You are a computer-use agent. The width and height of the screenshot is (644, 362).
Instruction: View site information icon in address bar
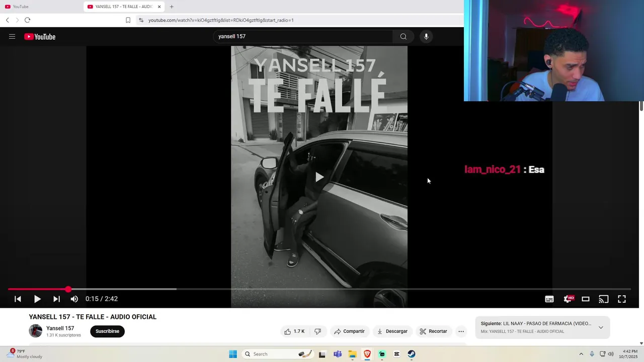pyautogui.click(x=141, y=20)
